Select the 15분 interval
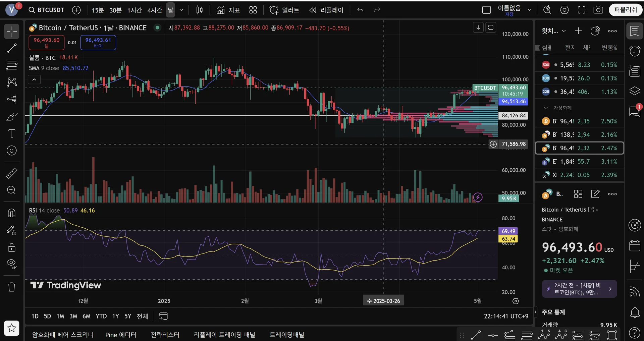The width and height of the screenshot is (644, 341). click(98, 10)
